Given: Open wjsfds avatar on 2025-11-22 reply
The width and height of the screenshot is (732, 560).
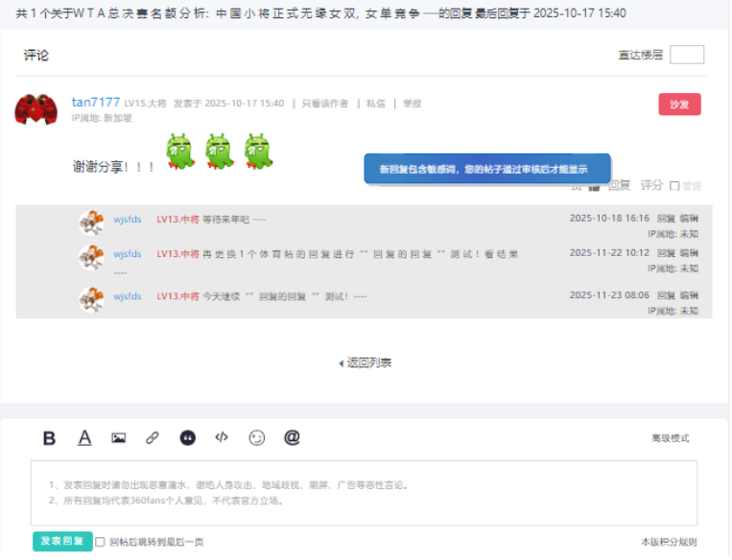Looking at the screenshot, I should [91, 257].
